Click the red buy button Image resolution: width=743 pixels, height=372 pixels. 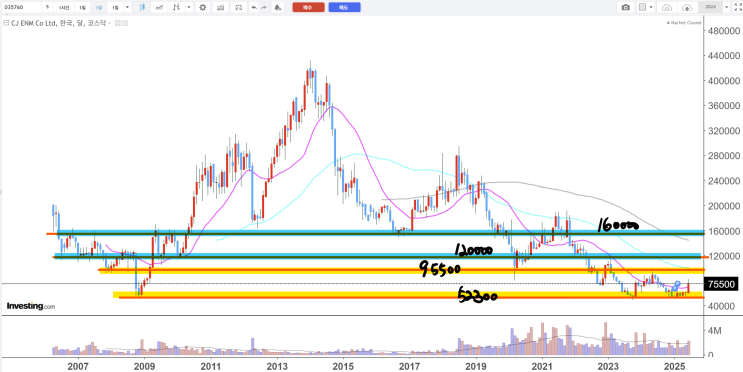308,7
